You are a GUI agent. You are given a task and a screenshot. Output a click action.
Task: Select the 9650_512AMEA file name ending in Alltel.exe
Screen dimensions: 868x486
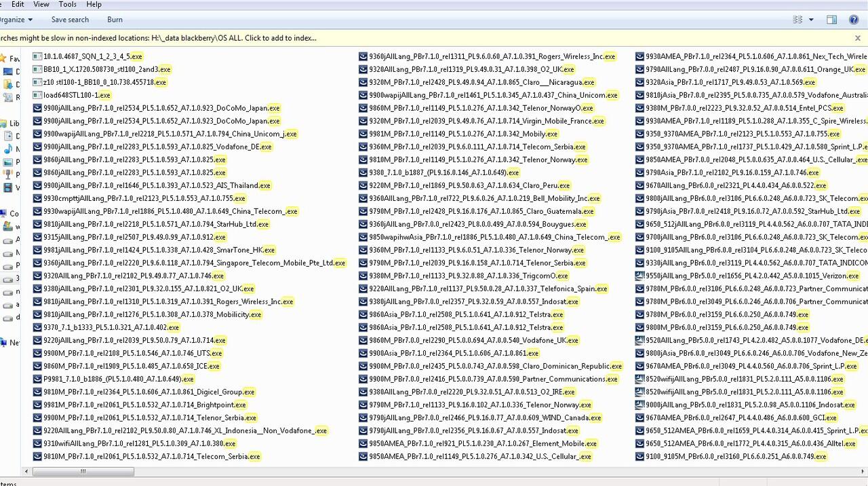click(750, 443)
